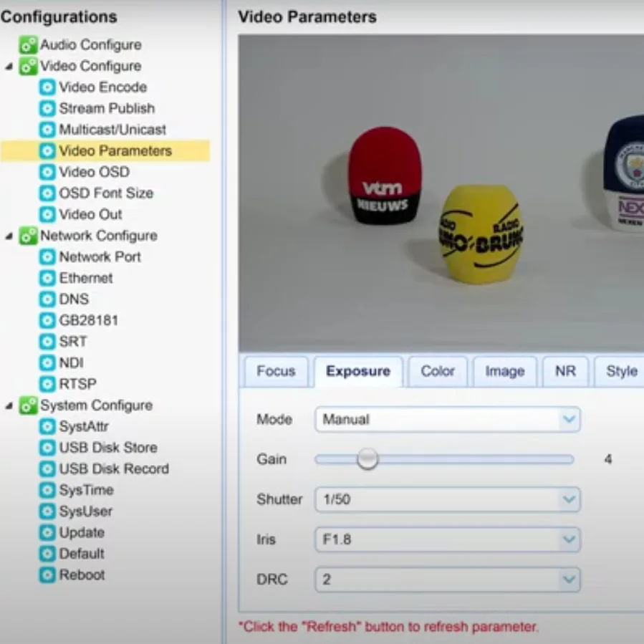The image size is (644, 644).
Task: Click the Gain slider handle
Action: [x=367, y=458]
